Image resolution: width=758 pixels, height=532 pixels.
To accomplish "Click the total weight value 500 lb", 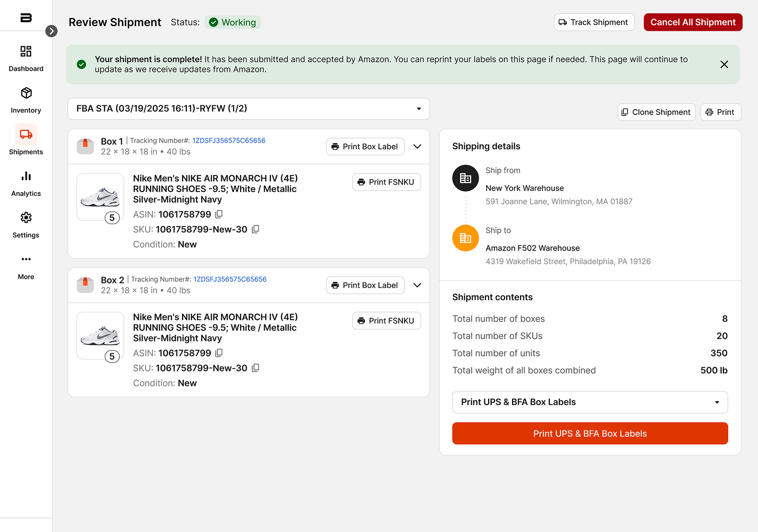I will coord(714,370).
